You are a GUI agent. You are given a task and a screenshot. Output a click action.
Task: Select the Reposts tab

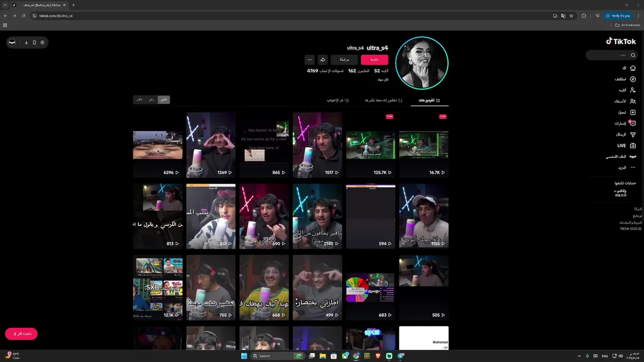(x=383, y=100)
